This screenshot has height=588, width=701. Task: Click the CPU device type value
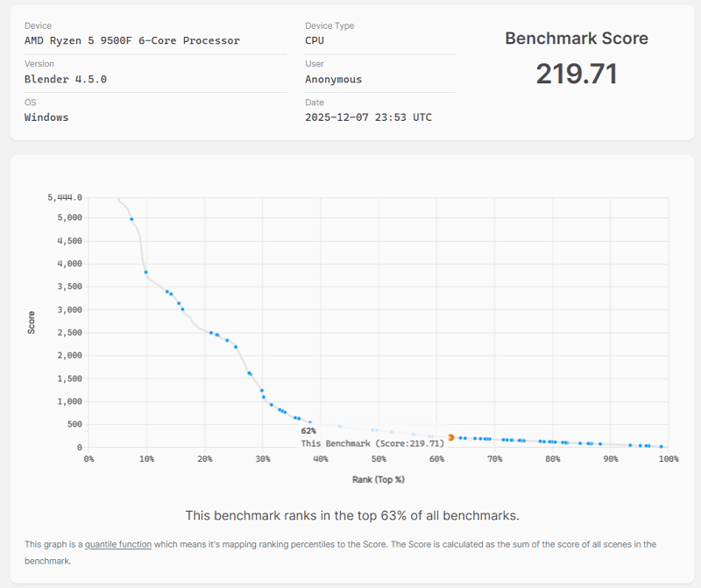[315, 40]
